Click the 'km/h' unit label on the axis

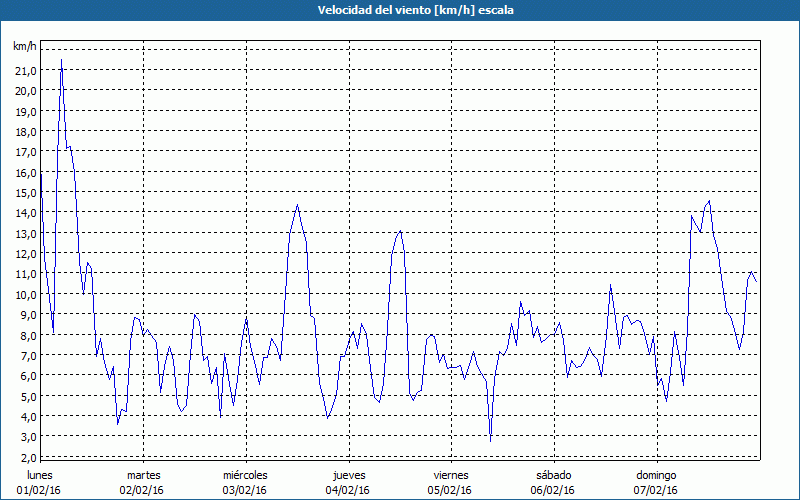(24, 47)
